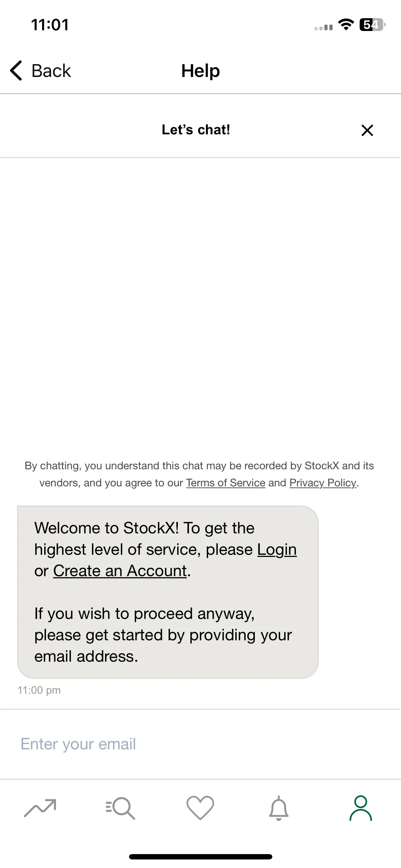Tap the Wi-Fi status icon
401x868 pixels.
click(x=346, y=25)
